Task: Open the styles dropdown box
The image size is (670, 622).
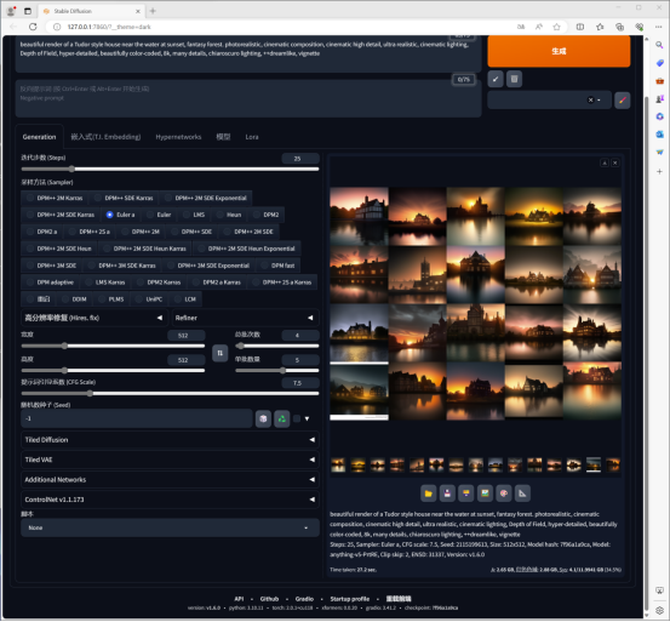Action: 549,100
